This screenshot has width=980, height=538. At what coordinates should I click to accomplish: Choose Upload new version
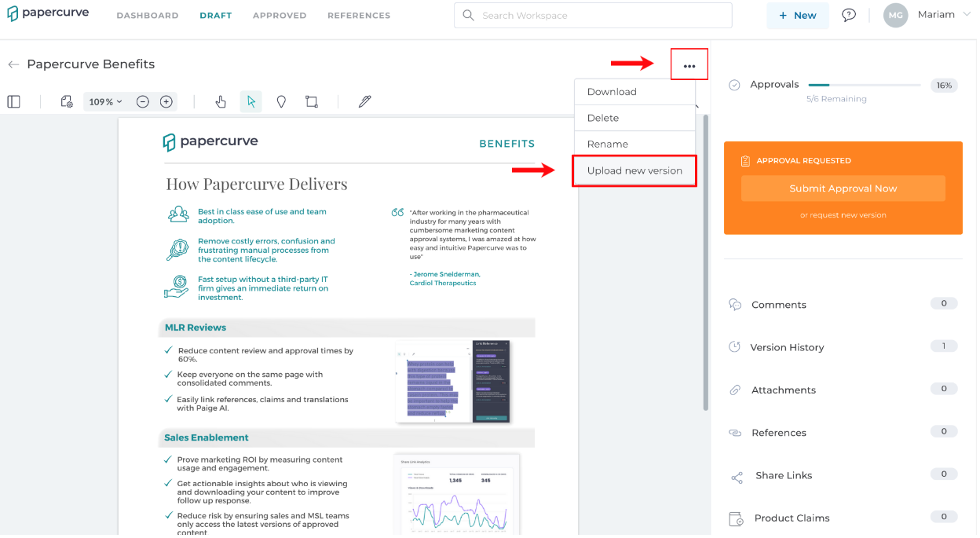pyautogui.click(x=634, y=170)
